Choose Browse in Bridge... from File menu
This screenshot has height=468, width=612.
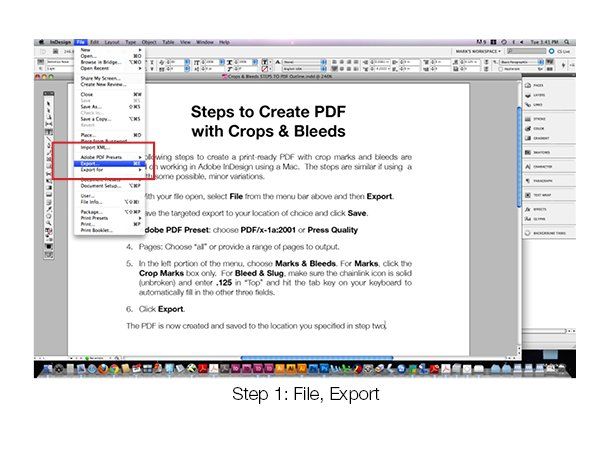(110, 62)
